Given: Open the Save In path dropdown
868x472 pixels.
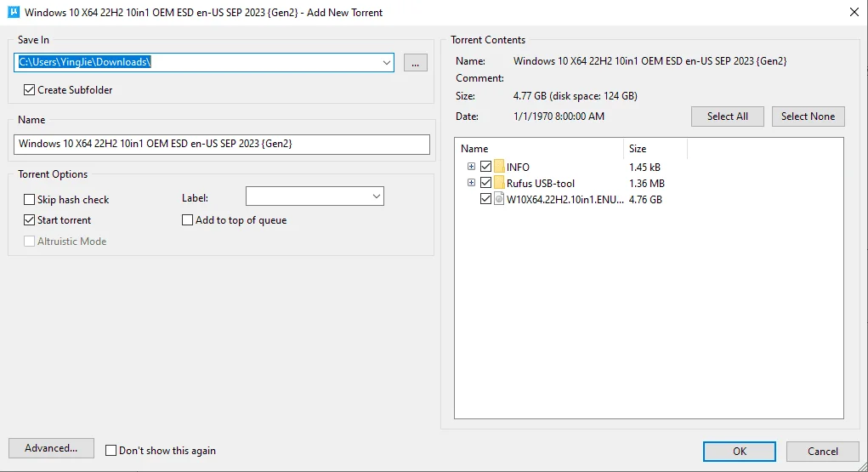Looking at the screenshot, I should pos(387,63).
